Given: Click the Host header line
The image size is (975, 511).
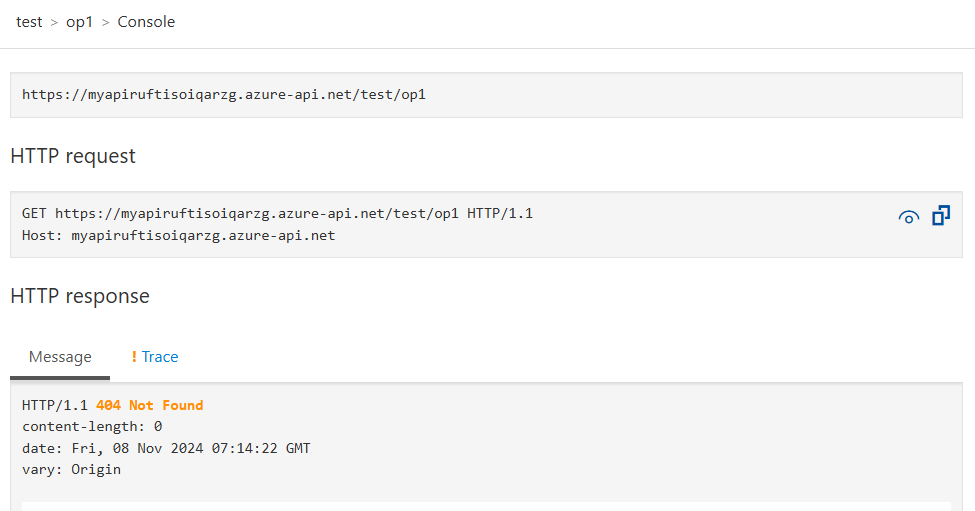Looking at the screenshot, I should coord(178,236).
